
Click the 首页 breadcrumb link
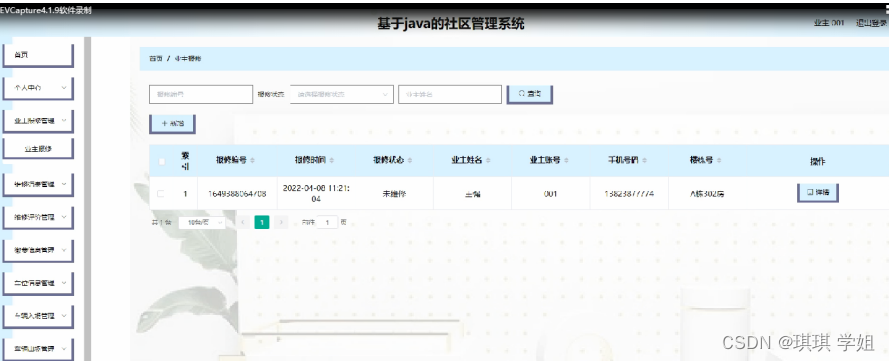156,58
